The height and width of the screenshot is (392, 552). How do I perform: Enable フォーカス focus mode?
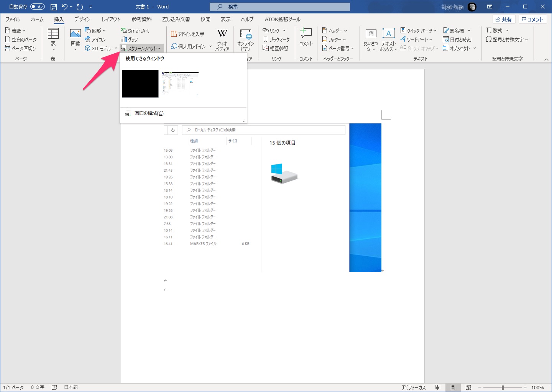(x=414, y=387)
